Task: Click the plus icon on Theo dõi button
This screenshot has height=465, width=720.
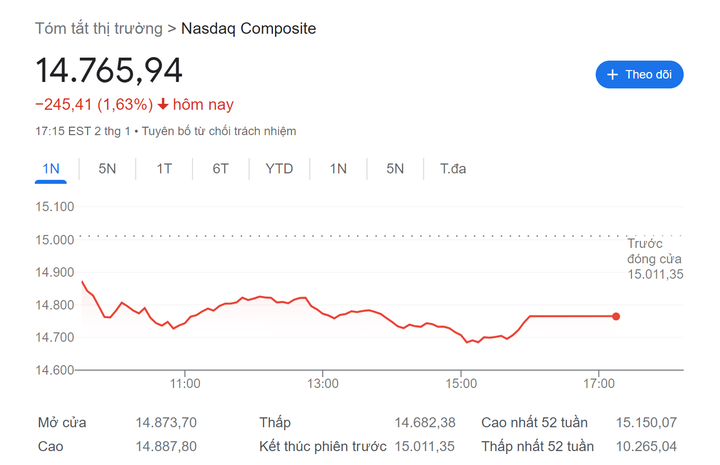Action: (x=612, y=75)
